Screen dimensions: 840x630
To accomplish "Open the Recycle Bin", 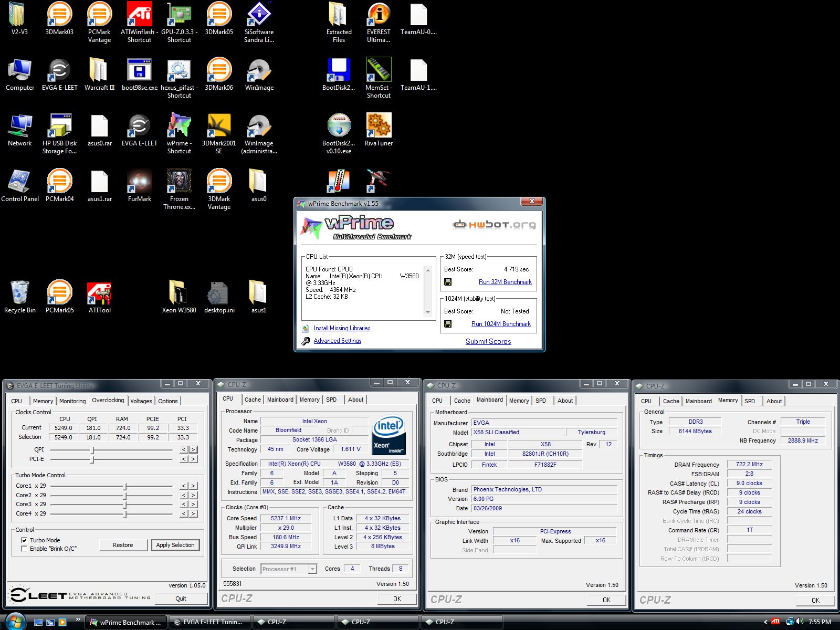I will coord(20,297).
